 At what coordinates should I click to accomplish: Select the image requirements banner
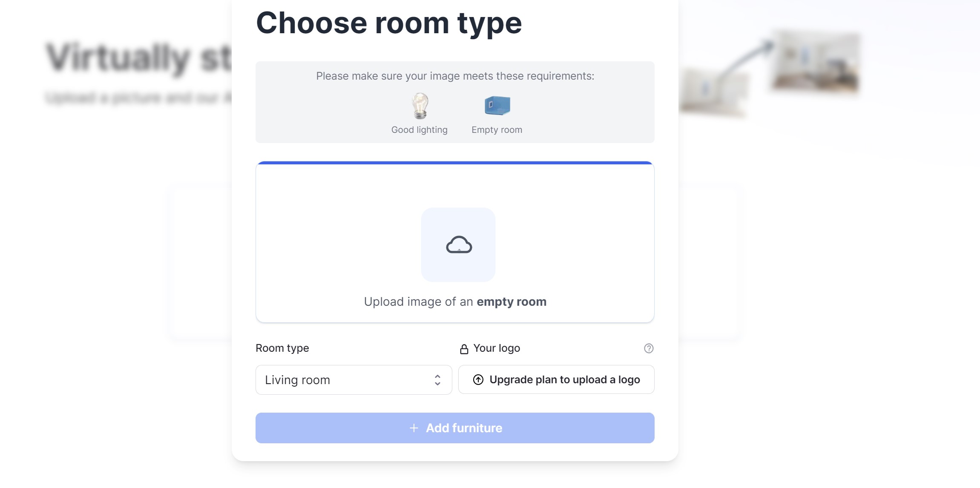(x=454, y=102)
